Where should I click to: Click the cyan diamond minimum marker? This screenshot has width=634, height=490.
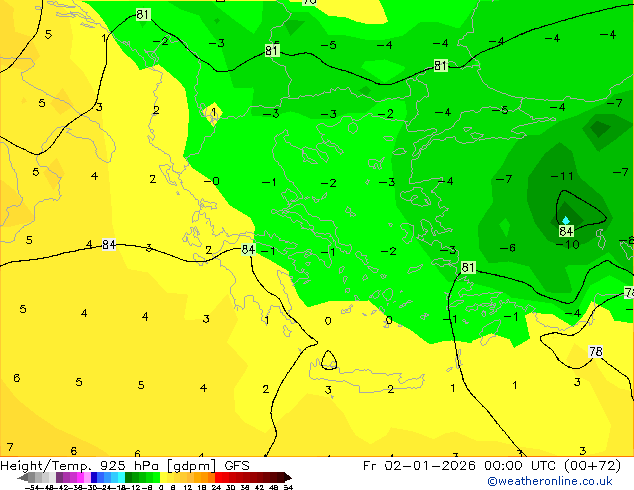[566, 220]
